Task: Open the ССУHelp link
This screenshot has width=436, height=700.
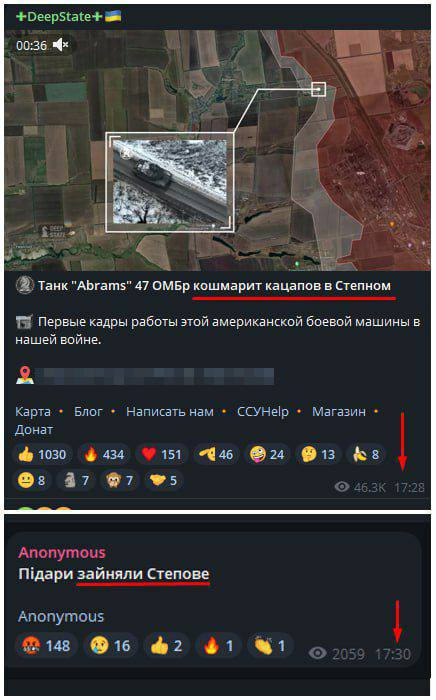Action: click(263, 412)
